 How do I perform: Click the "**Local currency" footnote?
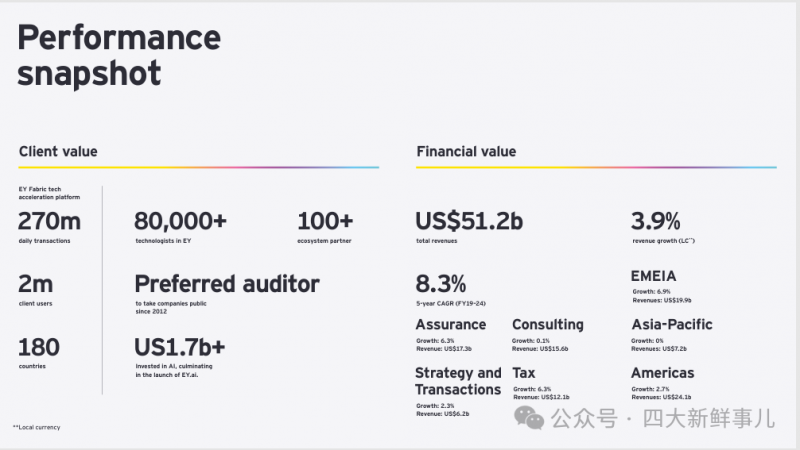[x=37, y=427]
